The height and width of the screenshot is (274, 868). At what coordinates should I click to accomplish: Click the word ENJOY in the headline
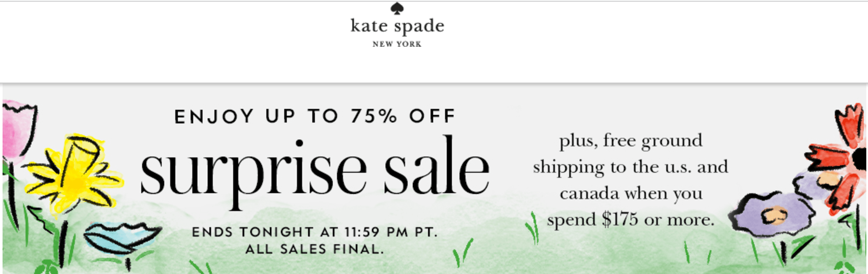214,117
